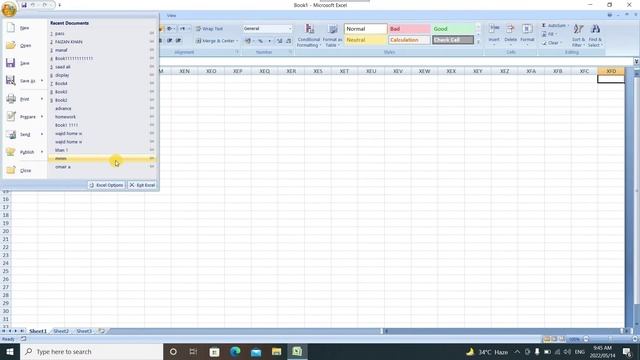
Task: Apply the Neutral cell style
Action: tap(365, 40)
